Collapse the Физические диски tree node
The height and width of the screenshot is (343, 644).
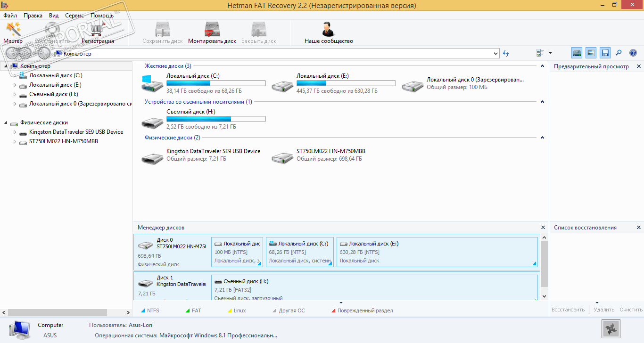[6, 122]
